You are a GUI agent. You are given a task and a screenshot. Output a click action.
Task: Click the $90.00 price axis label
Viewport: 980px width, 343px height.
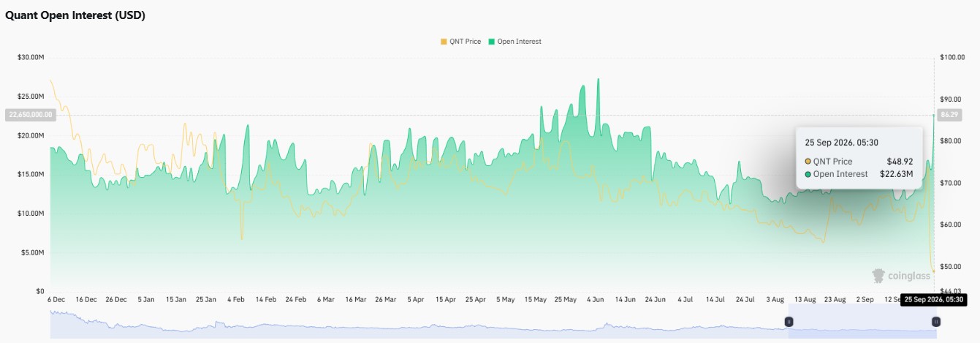(x=949, y=99)
